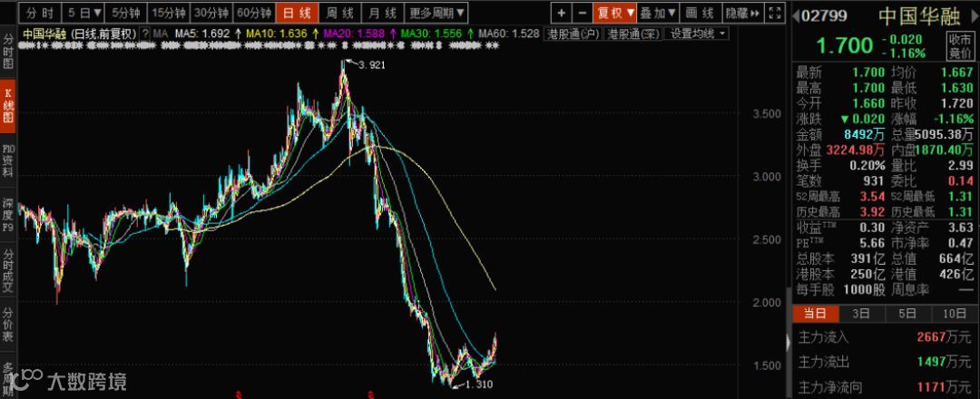Click the question mark help icon
The height and width of the screenshot is (399, 980).
click(145, 34)
